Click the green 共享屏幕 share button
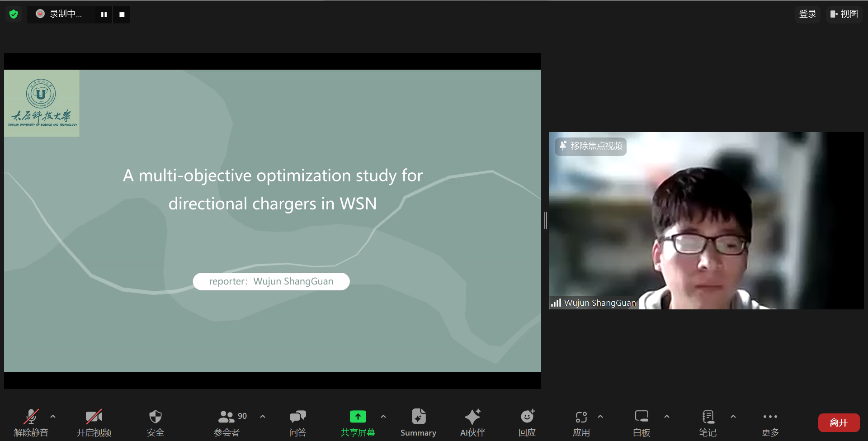 pos(358,423)
